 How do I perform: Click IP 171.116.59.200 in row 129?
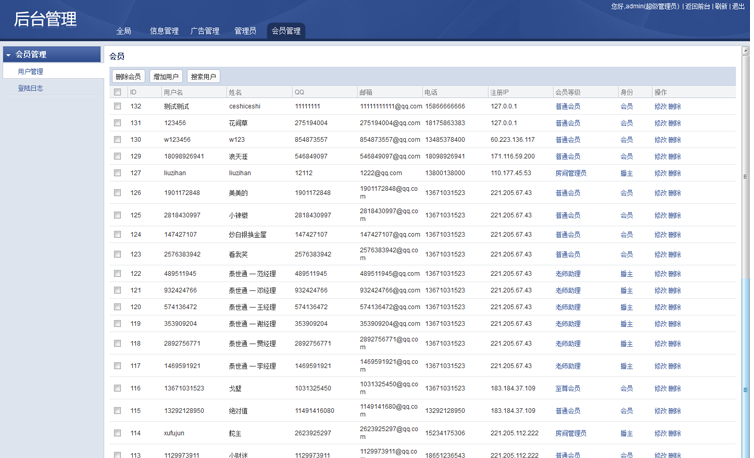513,156
